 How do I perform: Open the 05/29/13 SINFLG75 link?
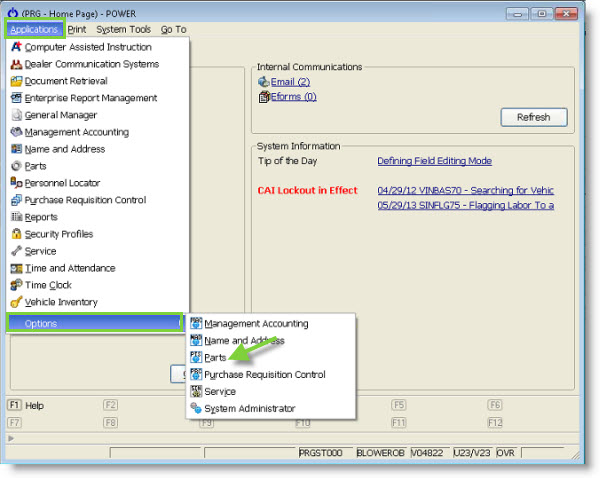tap(466, 206)
